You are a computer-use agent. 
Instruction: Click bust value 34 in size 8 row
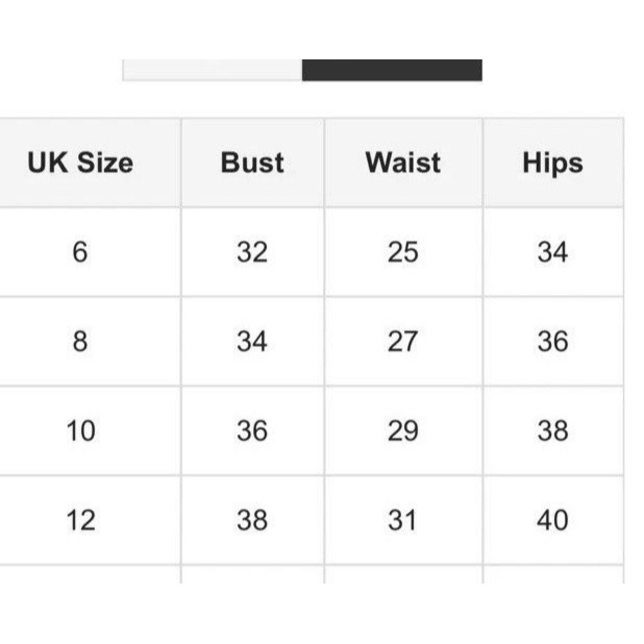(252, 341)
